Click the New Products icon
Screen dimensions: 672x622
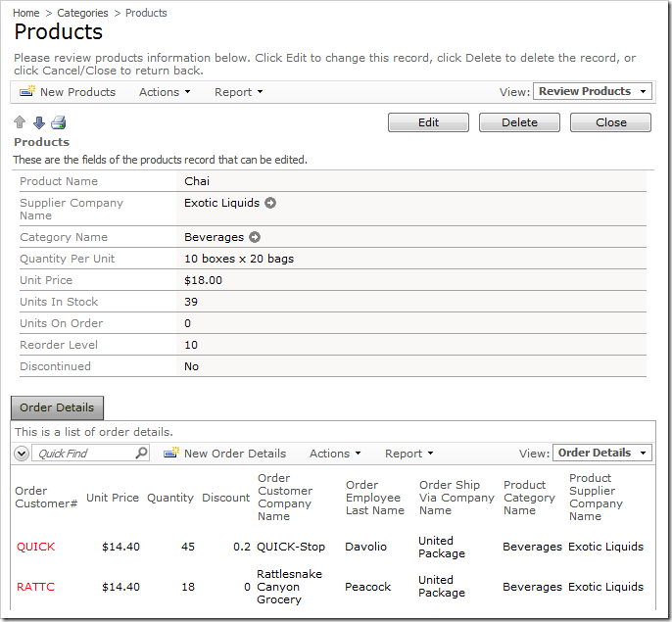(x=27, y=91)
